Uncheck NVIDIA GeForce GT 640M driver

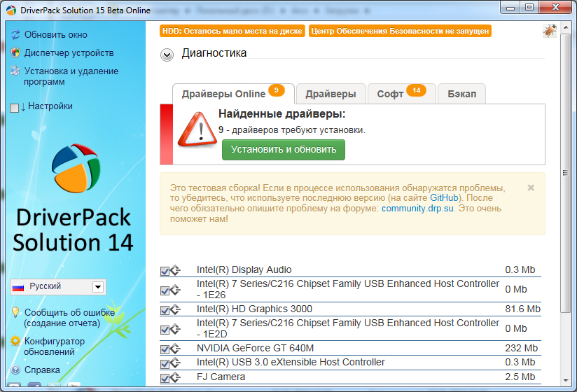tap(165, 349)
